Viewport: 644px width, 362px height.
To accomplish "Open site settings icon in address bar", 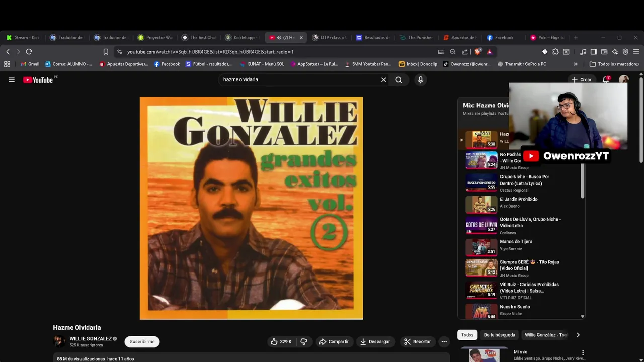I will coord(119,52).
